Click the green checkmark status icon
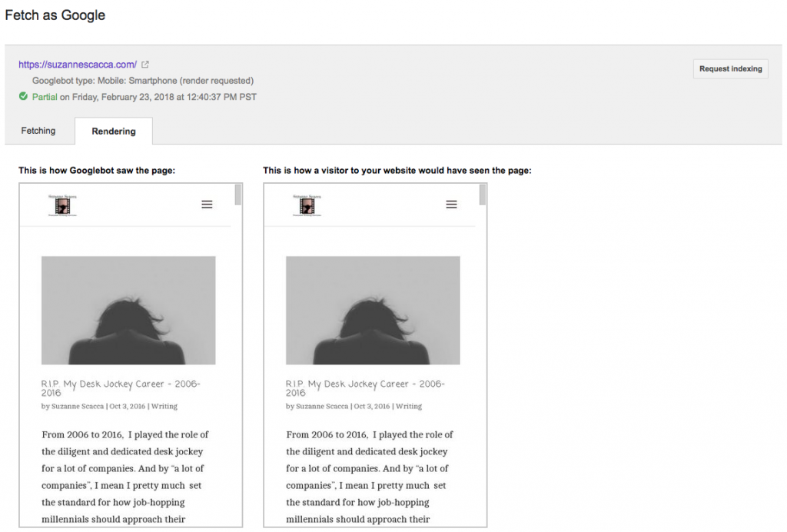Screen dimensions: 787x532 (23, 97)
